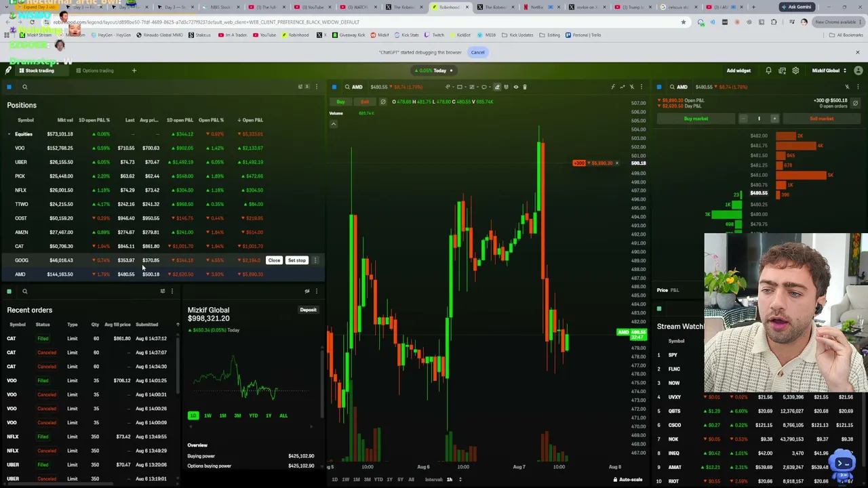Screen dimensions: 868x488
Task: Collapse the Equities group row
Action: point(9,134)
